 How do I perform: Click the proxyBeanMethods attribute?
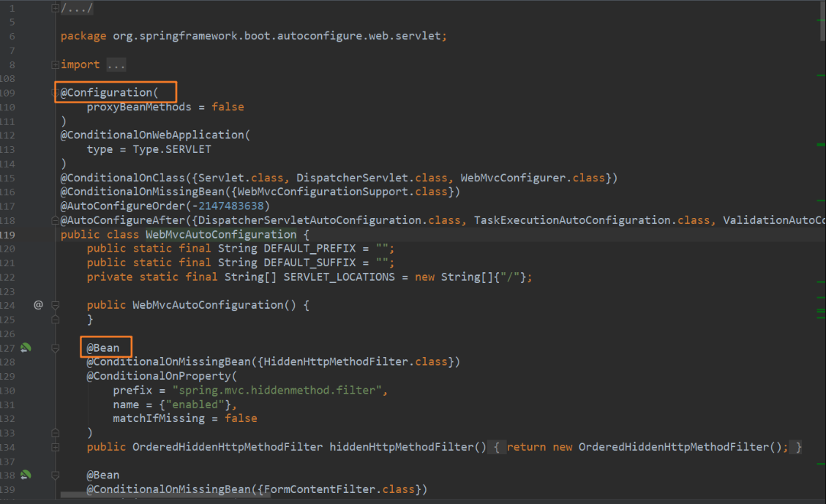[139, 107]
